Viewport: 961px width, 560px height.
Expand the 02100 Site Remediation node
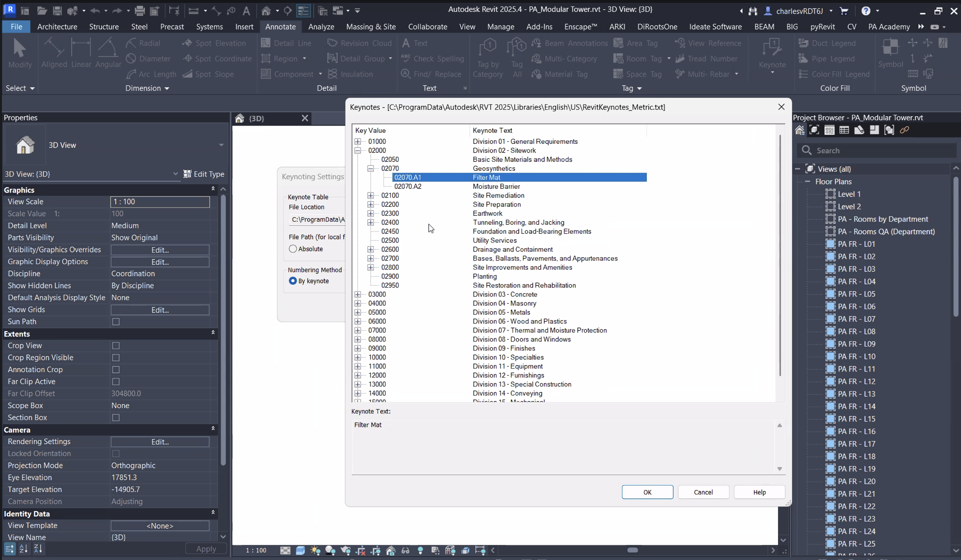[x=371, y=195]
